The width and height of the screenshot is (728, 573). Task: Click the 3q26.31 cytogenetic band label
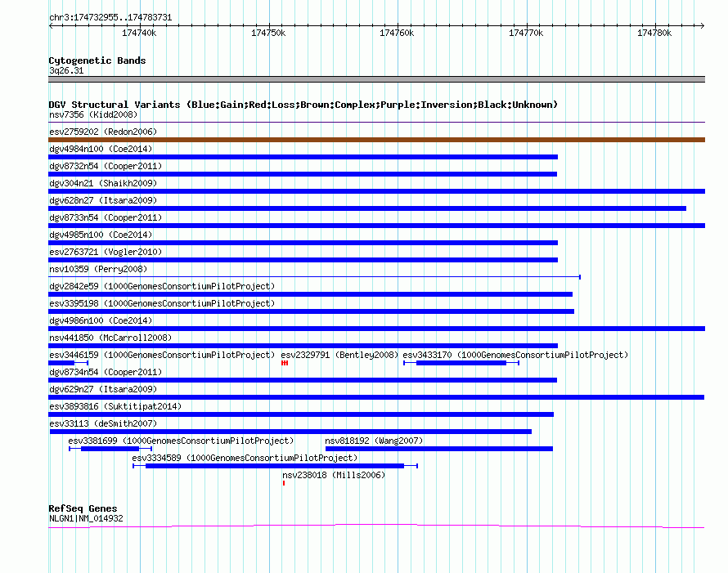click(66, 70)
